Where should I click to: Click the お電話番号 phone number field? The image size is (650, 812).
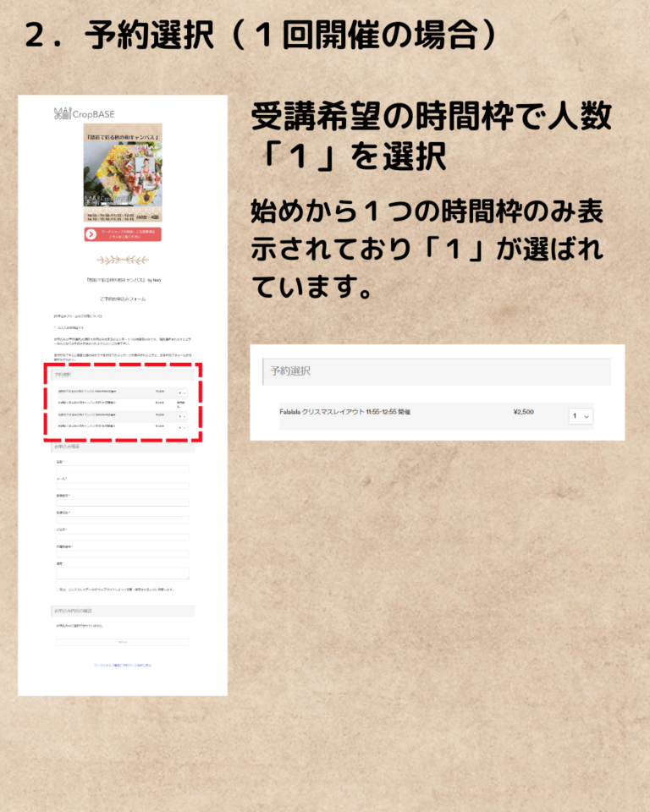(123, 554)
